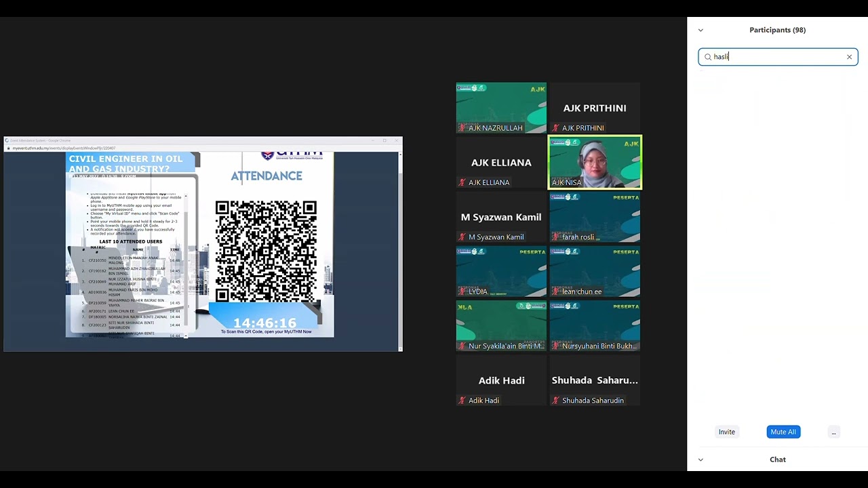This screenshot has height=488, width=868.
Task: Click "To Scan this QR Code" instruction text
Action: click(266, 332)
